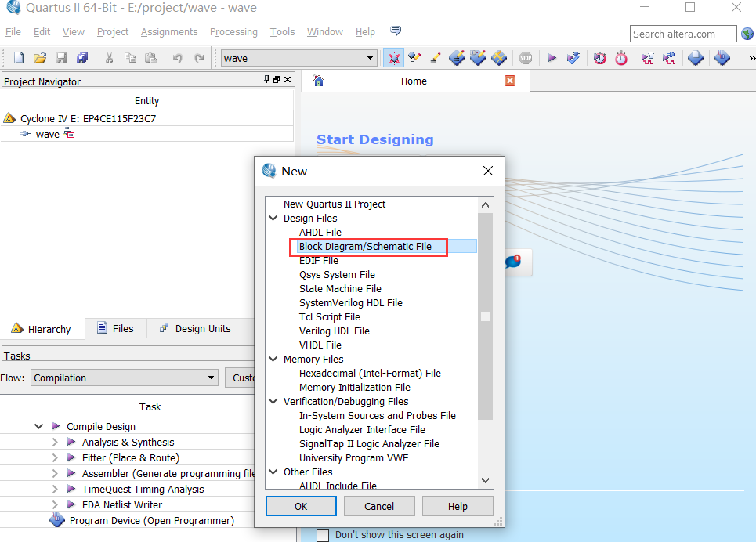Collapse the Compile Design task
Screen dimensions: 756x542
(39, 426)
